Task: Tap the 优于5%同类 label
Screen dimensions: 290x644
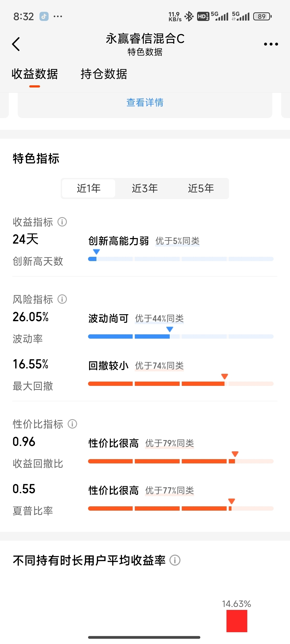Action: click(x=177, y=241)
